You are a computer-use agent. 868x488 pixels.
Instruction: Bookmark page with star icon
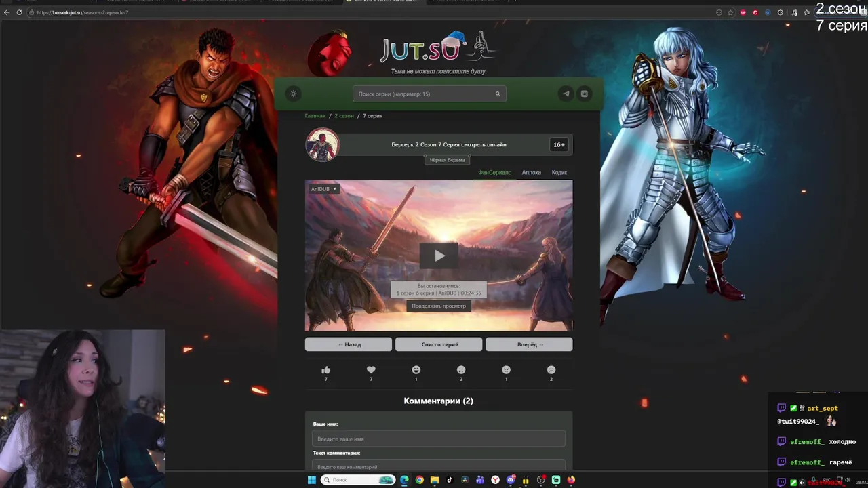point(730,12)
